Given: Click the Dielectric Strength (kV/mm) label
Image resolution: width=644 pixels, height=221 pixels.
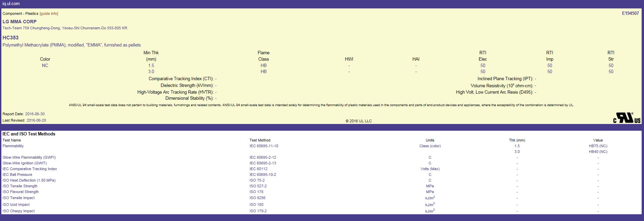Looking at the screenshot, I should pos(187,85).
